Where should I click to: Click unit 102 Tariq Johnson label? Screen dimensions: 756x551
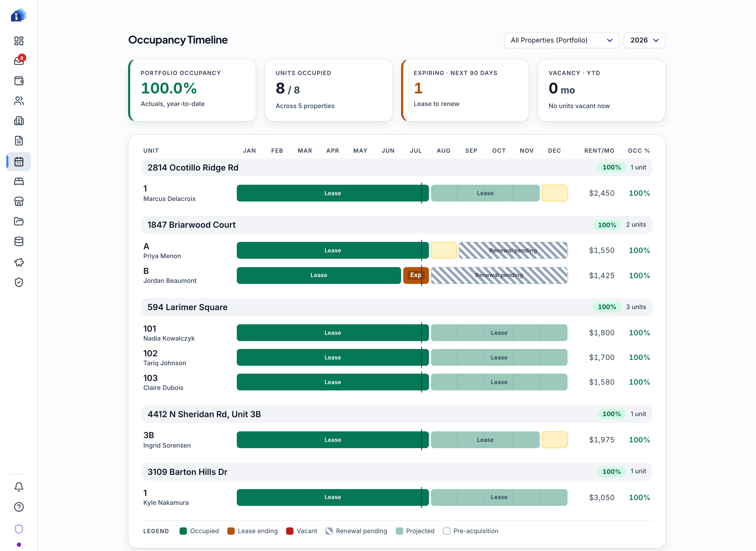(x=165, y=358)
